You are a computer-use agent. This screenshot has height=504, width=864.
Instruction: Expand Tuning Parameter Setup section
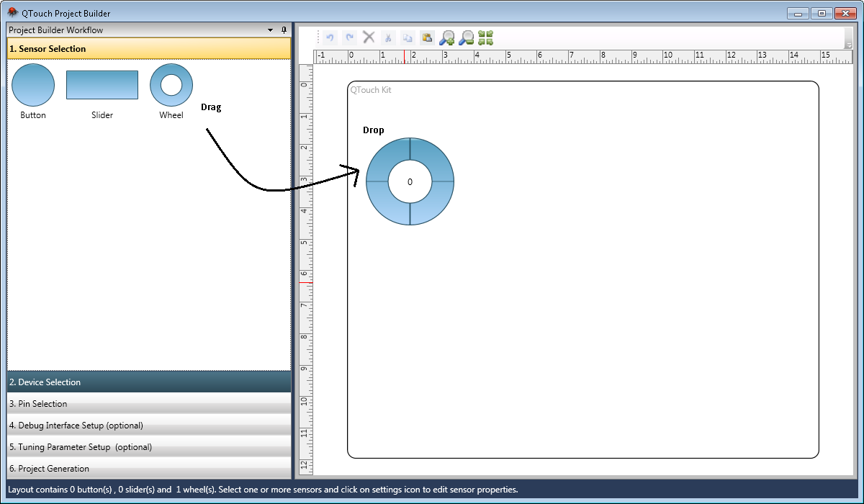click(149, 447)
